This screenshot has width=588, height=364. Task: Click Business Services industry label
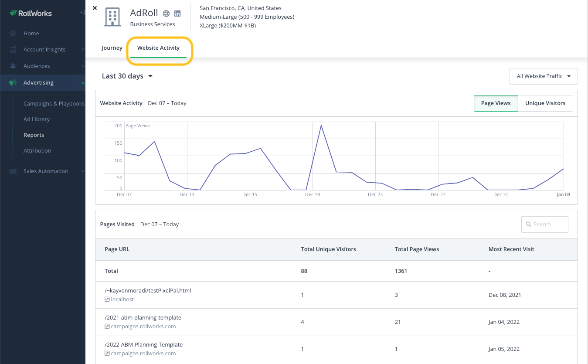(153, 24)
